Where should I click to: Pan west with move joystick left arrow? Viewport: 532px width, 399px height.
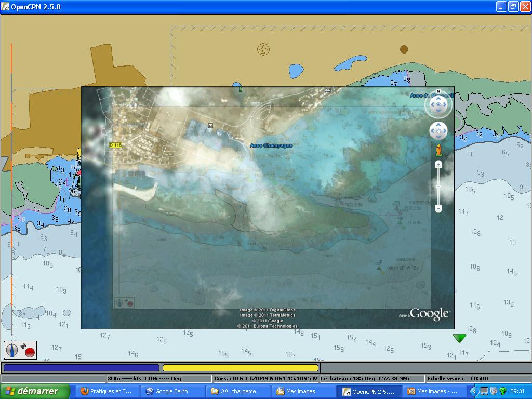tap(432, 131)
